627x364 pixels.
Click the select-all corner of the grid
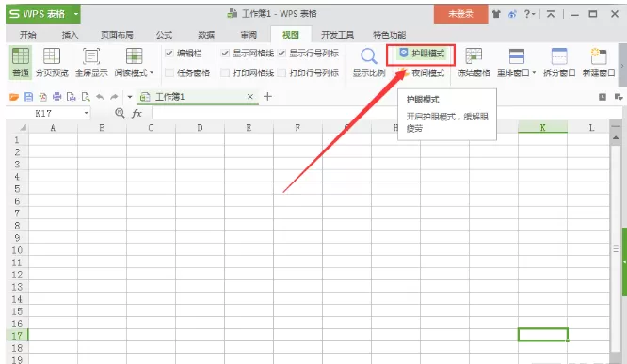(x=24, y=128)
